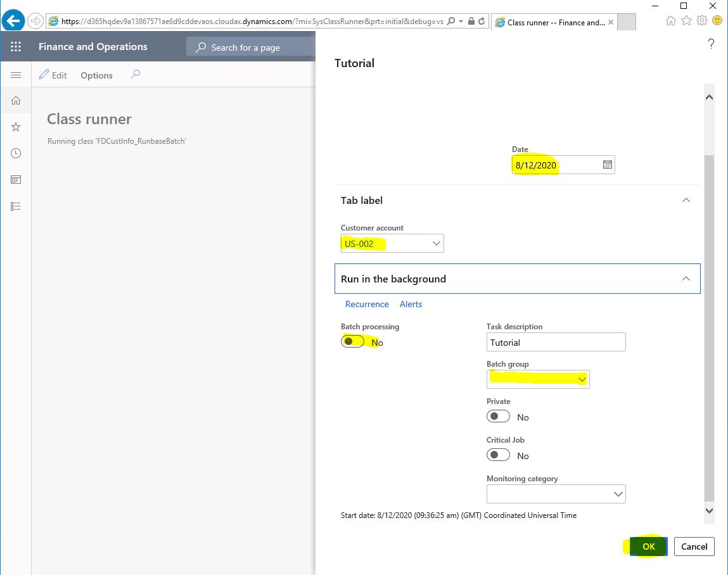
Task: Click the Date input field
Action: click(563, 165)
